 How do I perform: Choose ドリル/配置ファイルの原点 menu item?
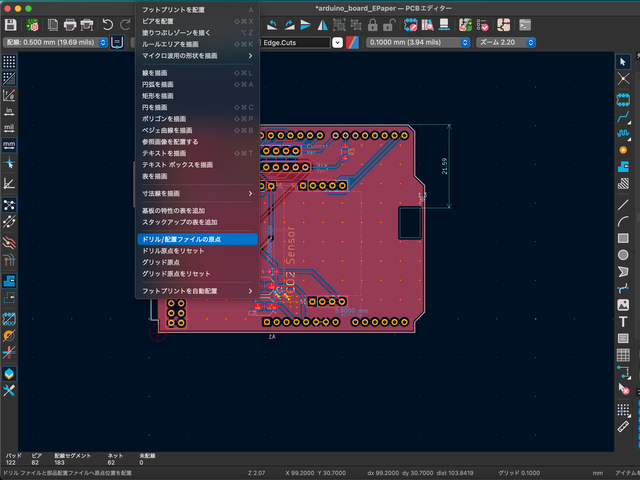pyautogui.click(x=196, y=239)
